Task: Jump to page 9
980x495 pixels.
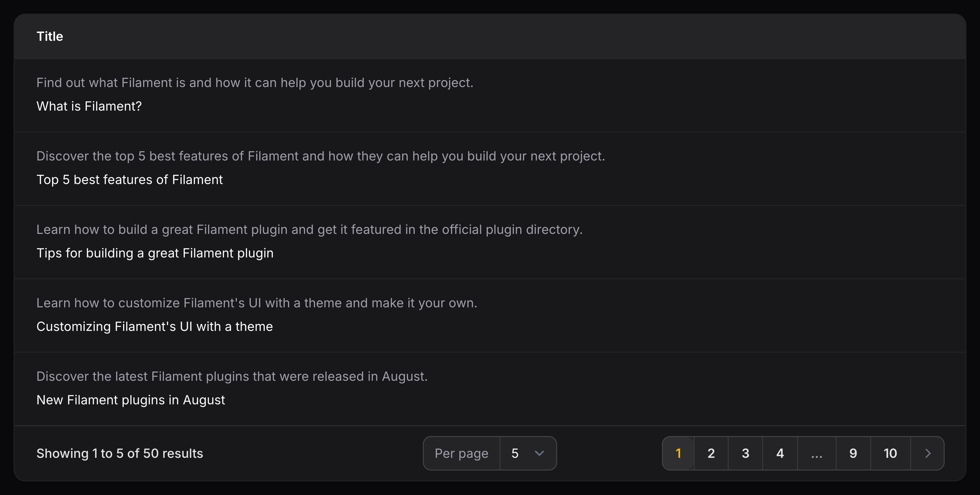Action: pyautogui.click(x=853, y=453)
